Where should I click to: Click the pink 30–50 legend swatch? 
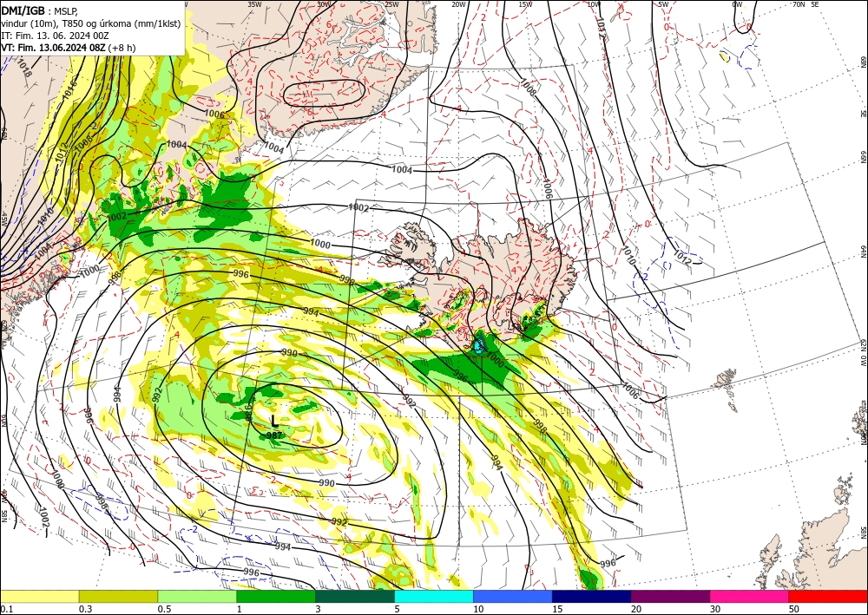tap(750, 596)
